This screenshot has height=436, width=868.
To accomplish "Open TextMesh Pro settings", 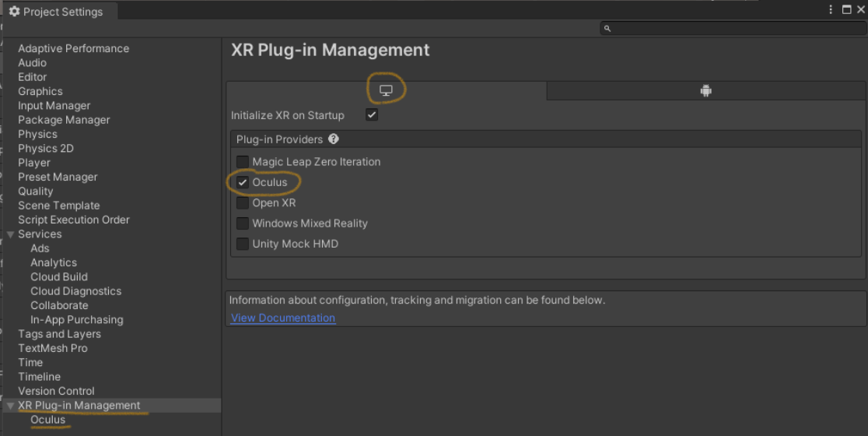I will [x=53, y=349].
